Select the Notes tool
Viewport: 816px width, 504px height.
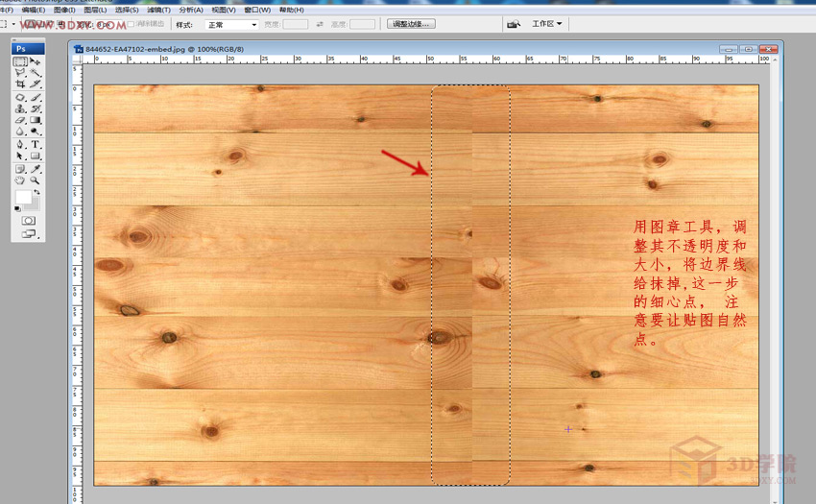pyautogui.click(x=20, y=169)
